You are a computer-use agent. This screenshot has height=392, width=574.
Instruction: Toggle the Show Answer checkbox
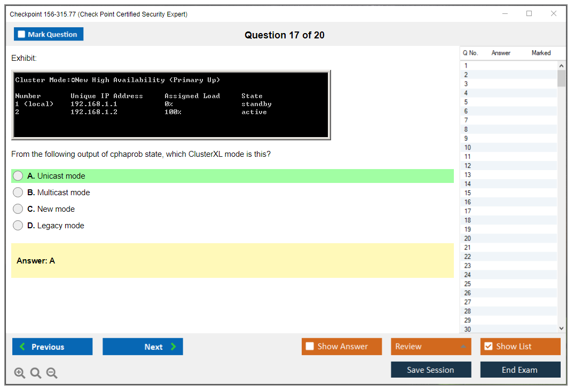click(x=310, y=347)
